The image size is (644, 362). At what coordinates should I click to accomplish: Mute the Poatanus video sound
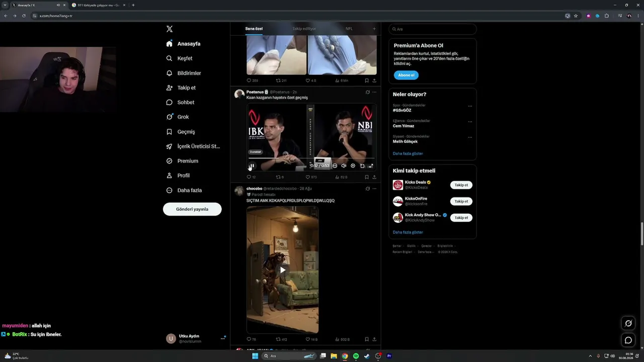pyautogui.click(x=344, y=166)
